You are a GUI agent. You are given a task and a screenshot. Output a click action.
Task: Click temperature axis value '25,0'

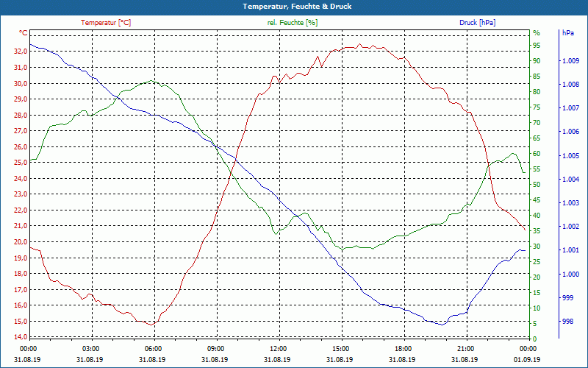pos(21,163)
